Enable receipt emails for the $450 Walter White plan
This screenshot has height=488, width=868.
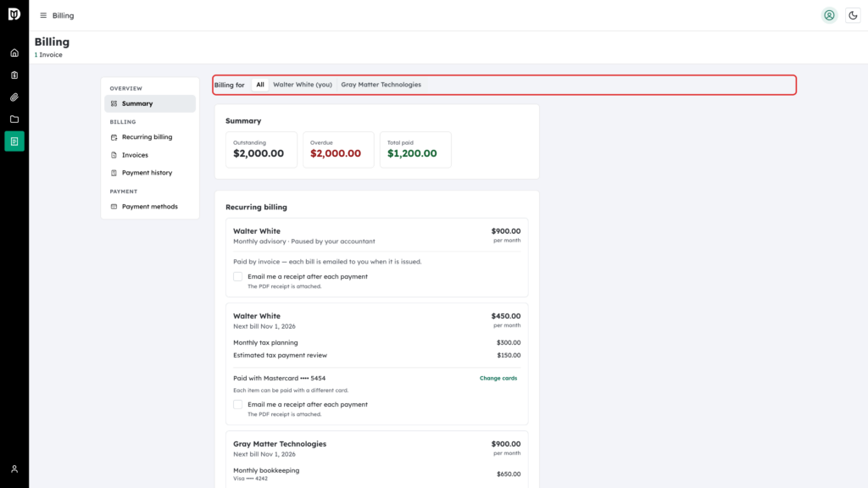point(238,404)
